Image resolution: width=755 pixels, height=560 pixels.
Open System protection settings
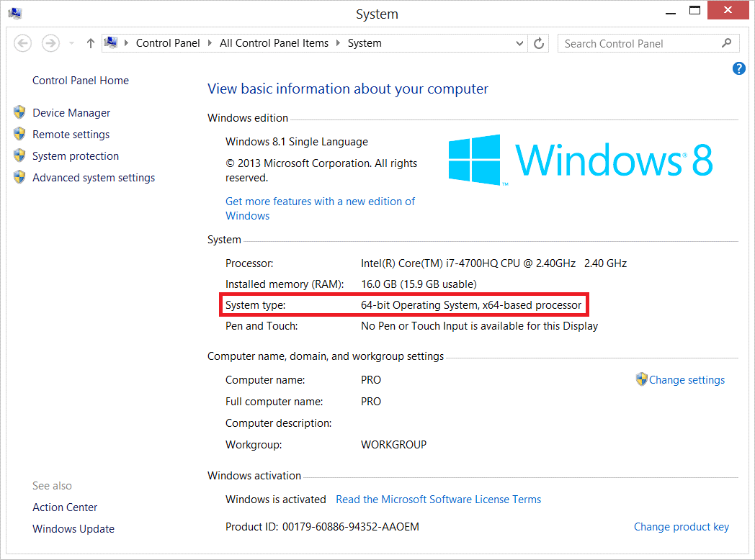coord(75,156)
